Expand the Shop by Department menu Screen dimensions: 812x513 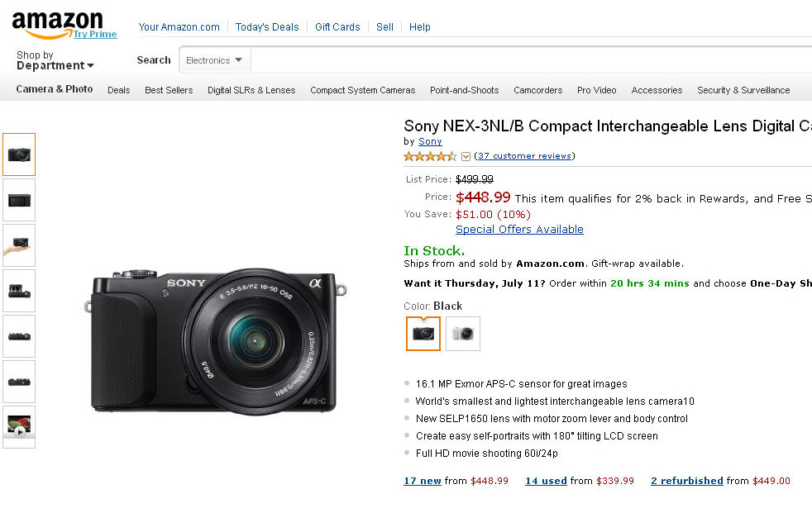click(x=55, y=61)
